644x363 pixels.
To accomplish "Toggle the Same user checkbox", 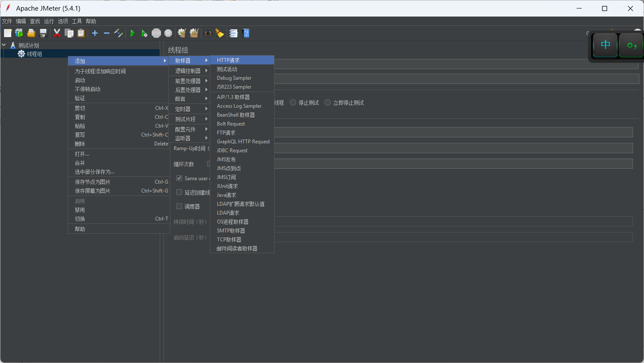I will (x=179, y=178).
